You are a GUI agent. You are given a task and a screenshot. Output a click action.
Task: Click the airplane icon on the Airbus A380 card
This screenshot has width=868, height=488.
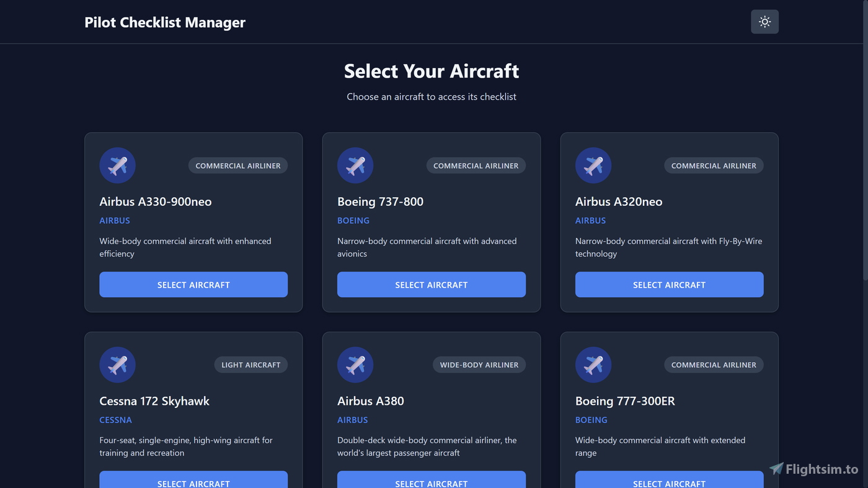pyautogui.click(x=355, y=365)
